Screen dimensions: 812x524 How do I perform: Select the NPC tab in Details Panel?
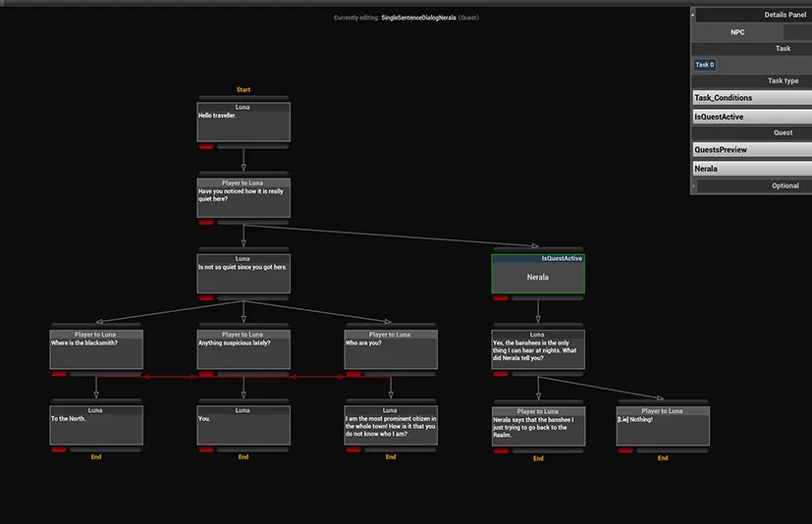[737, 32]
